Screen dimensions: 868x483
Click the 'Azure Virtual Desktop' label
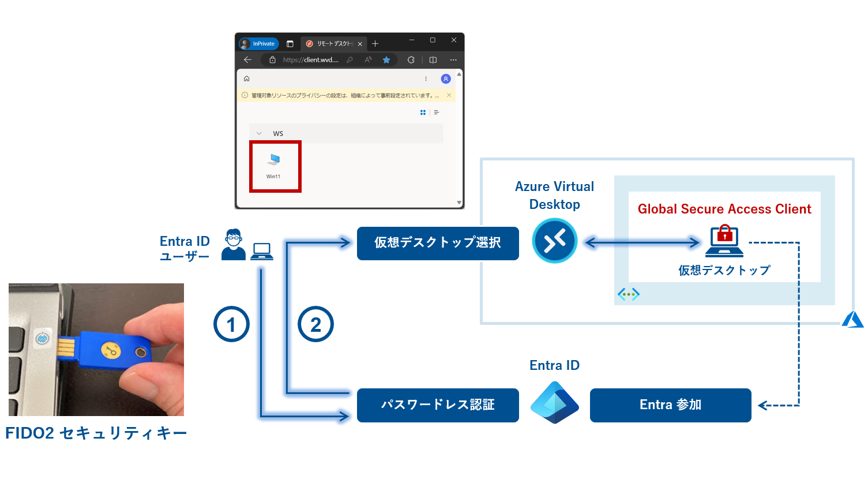(554, 195)
